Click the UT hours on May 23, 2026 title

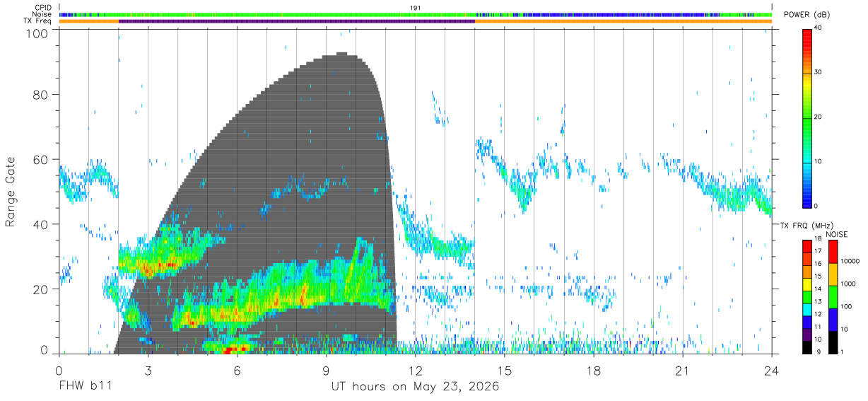click(416, 387)
